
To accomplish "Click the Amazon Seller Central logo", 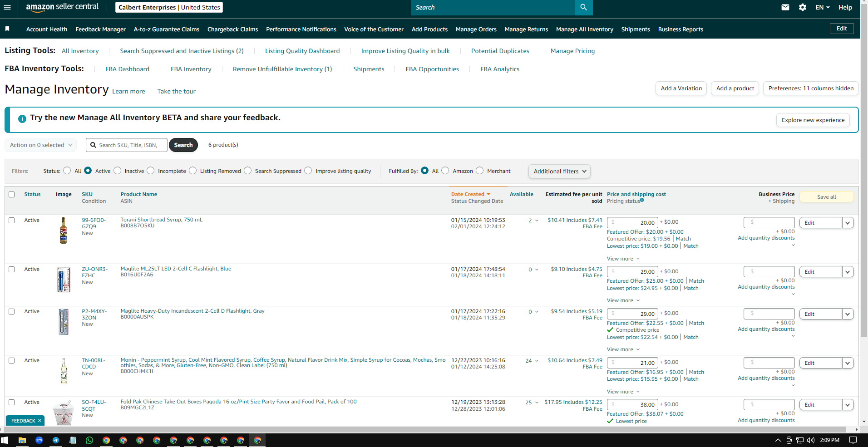I will click(62, 7).
